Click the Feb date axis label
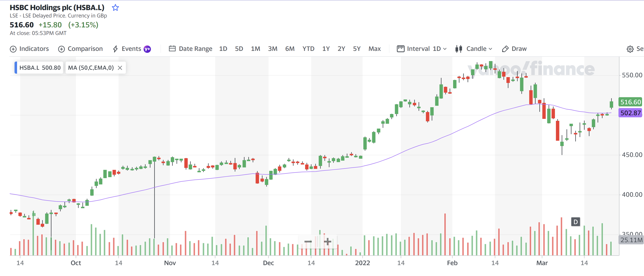Viewport: 644px width, 276px height. [x=452, y=263]
